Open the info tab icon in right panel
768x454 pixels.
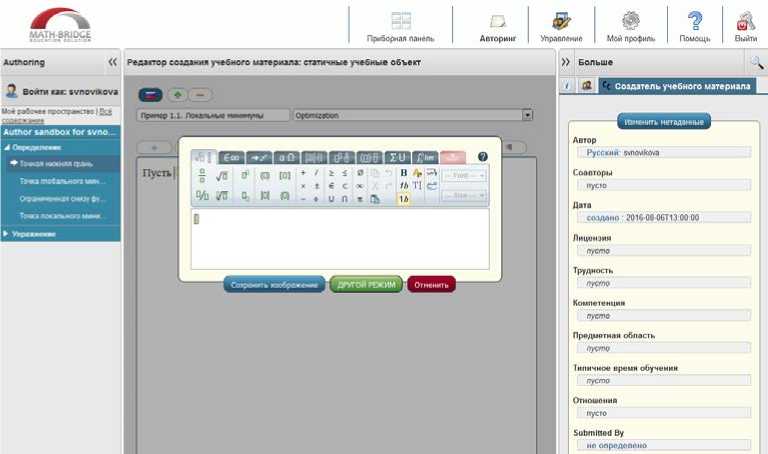[x=567, y=86]
